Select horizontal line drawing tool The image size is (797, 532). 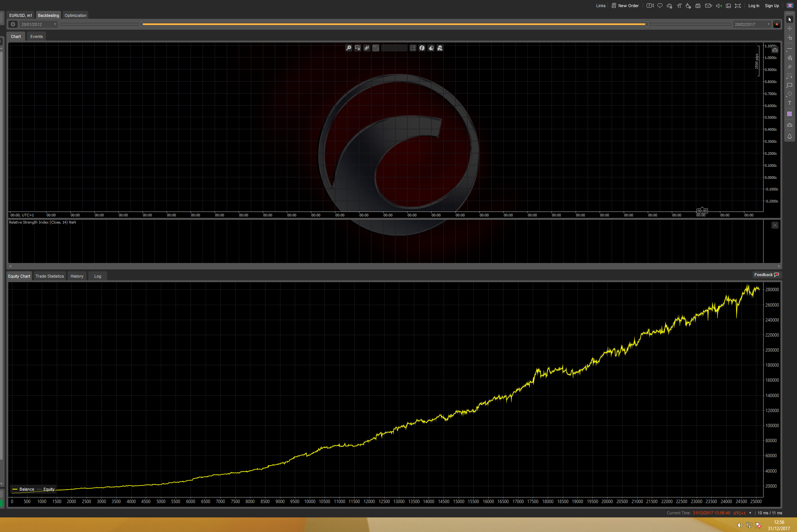789,49
